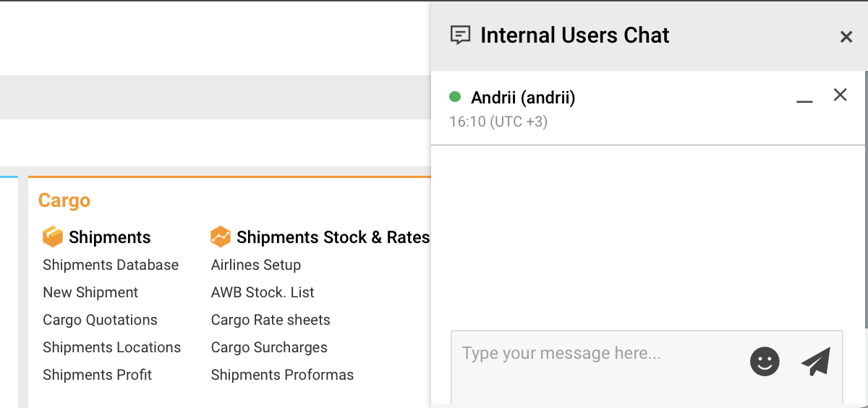868x408 pixels.
Task: Open Airlines Setup
Action: (x=256, y=265)
